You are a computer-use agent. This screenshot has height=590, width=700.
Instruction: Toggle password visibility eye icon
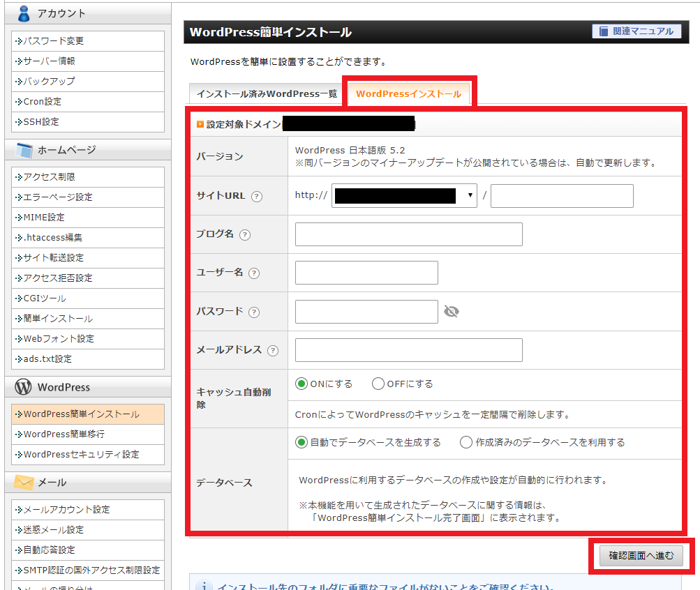point(452,312)
